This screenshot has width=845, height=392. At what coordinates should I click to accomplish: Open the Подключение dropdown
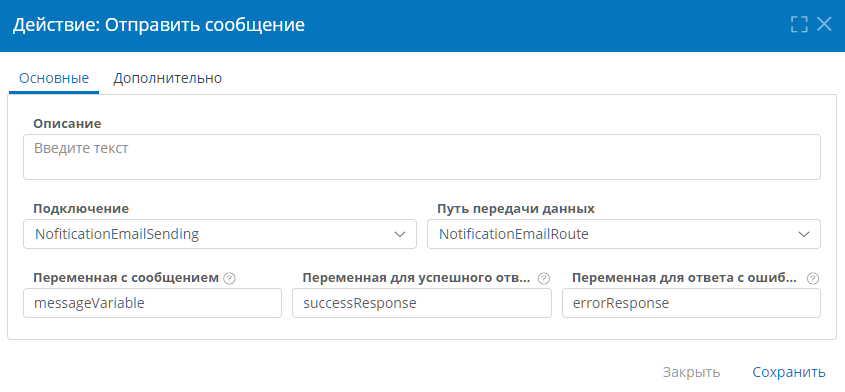220,234
